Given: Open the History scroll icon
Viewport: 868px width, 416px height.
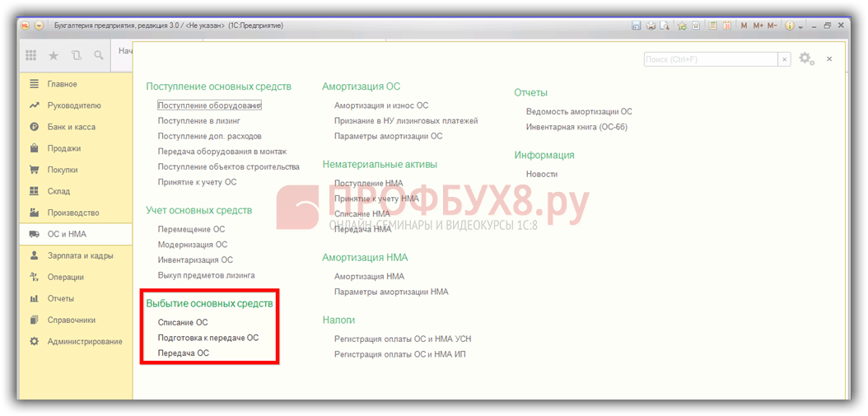Looking at the screenshot, I should (76, 55).
